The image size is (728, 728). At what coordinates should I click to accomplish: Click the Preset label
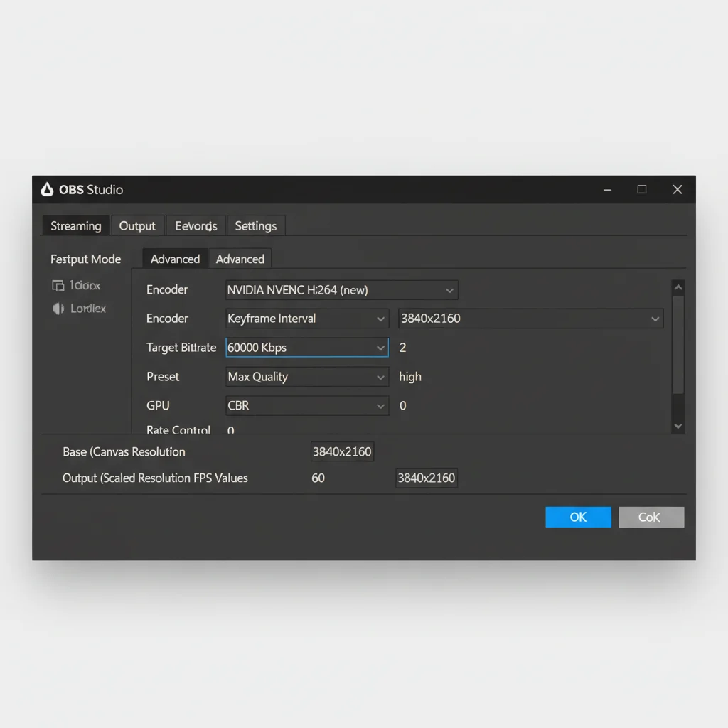[x=163, y=377]
